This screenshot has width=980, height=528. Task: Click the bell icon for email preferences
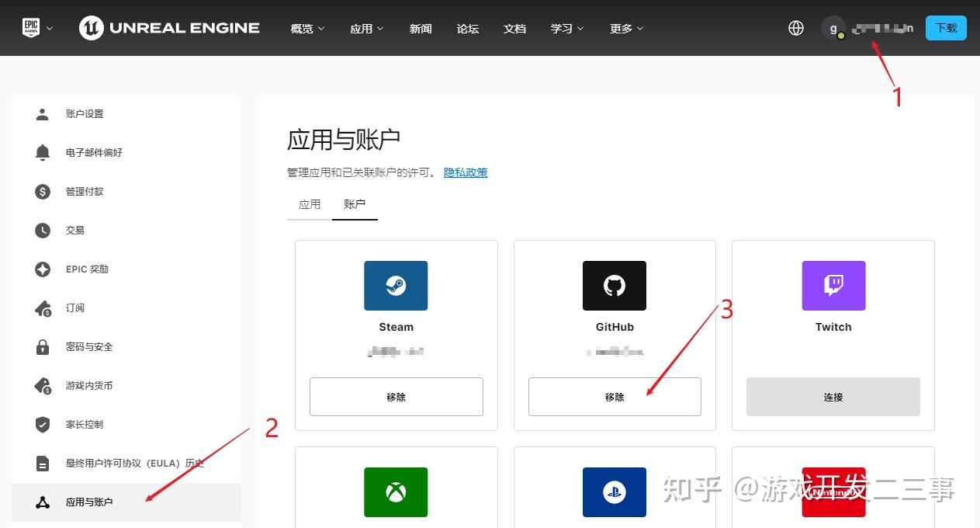43,153
